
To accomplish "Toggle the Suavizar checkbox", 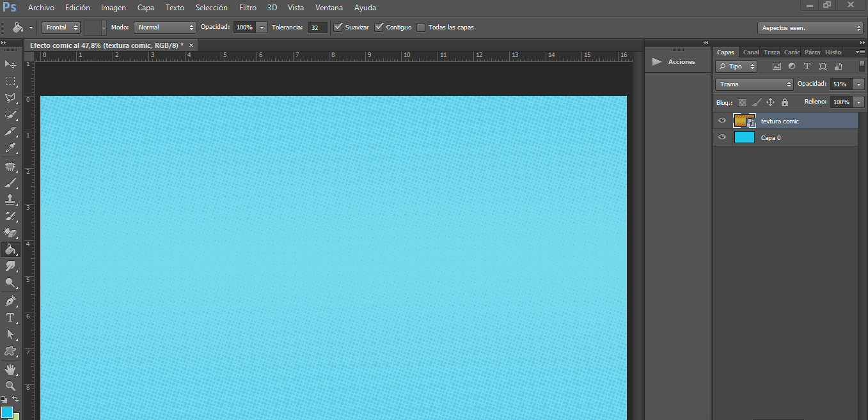I will click(338, 27).
